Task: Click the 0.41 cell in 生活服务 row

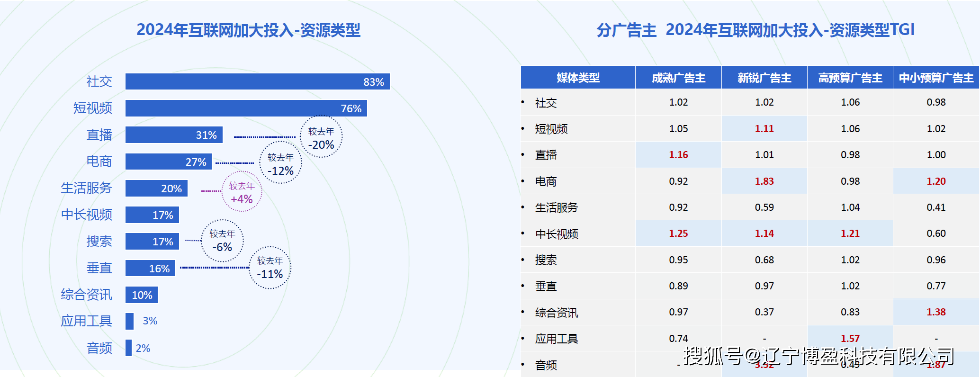Action: point(936,207)
